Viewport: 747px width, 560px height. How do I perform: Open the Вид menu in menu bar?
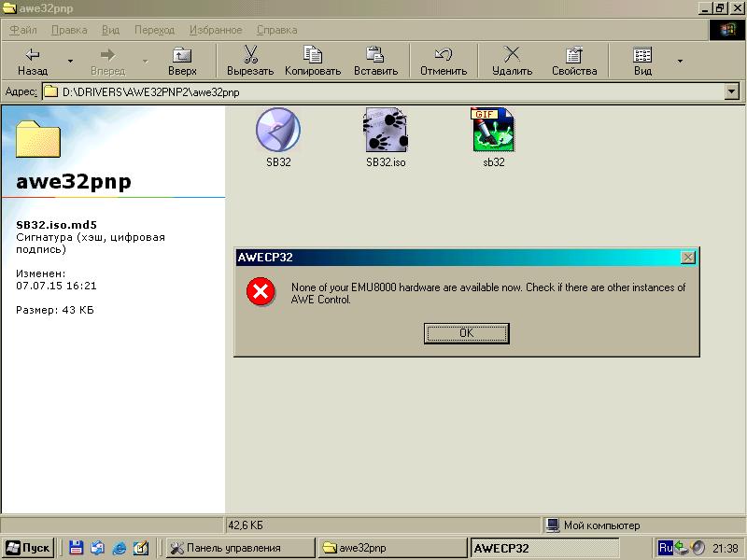110,30
